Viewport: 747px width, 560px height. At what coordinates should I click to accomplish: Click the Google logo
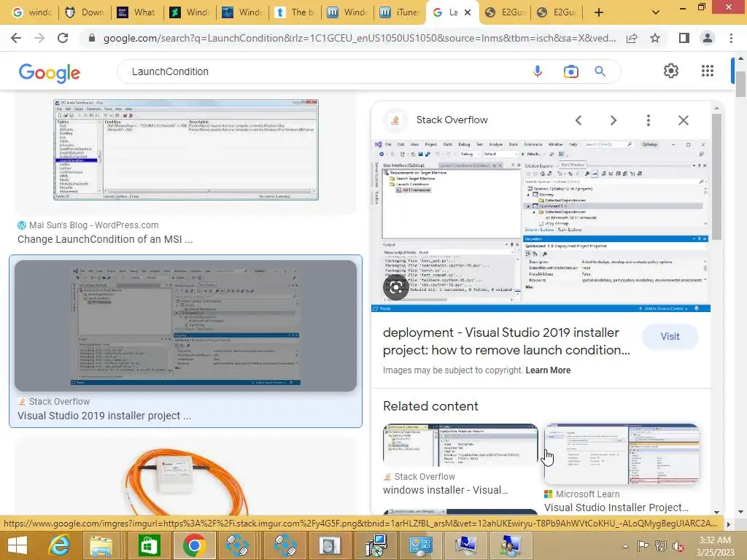pyautogui.click(x=50, y=73)
